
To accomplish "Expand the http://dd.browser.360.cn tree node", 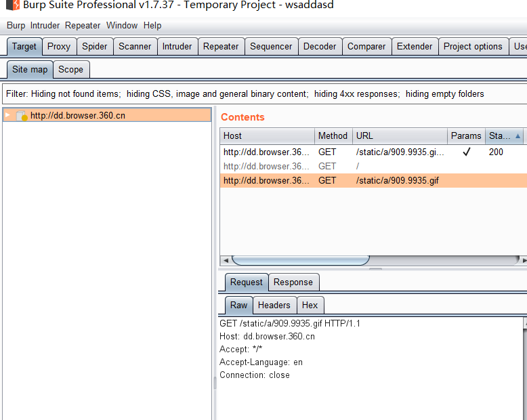I will tap(7, 115).
